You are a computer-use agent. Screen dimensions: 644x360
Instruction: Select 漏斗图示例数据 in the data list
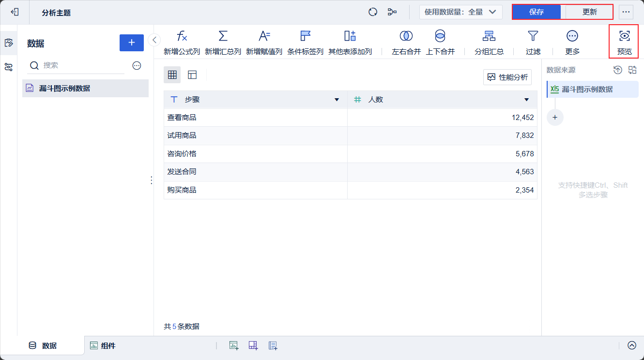pyautogui.click(x=85, y=89)
